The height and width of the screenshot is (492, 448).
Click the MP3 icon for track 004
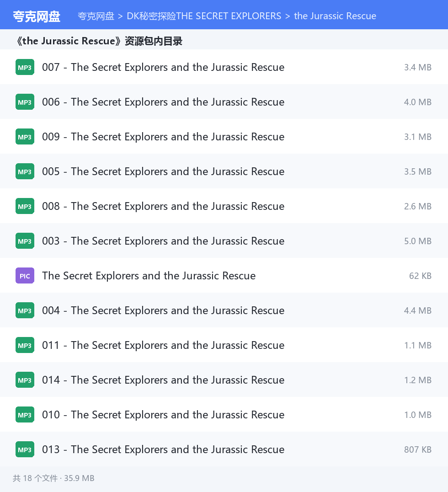25,310
